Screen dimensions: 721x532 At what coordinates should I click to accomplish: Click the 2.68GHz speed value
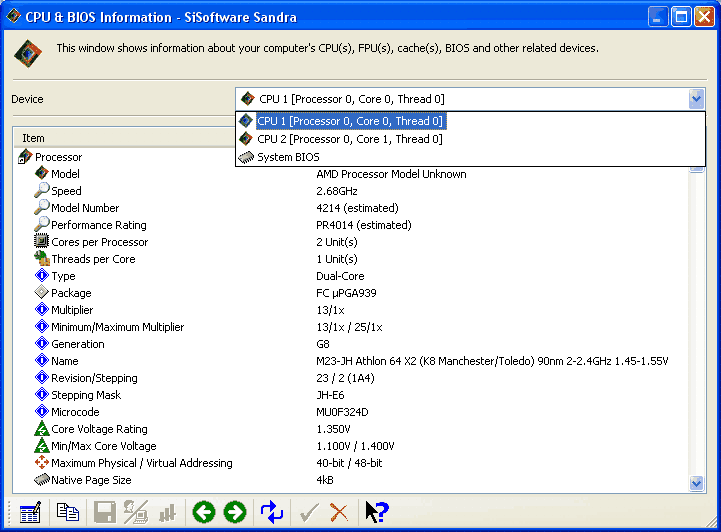click(x=337, y=191)
